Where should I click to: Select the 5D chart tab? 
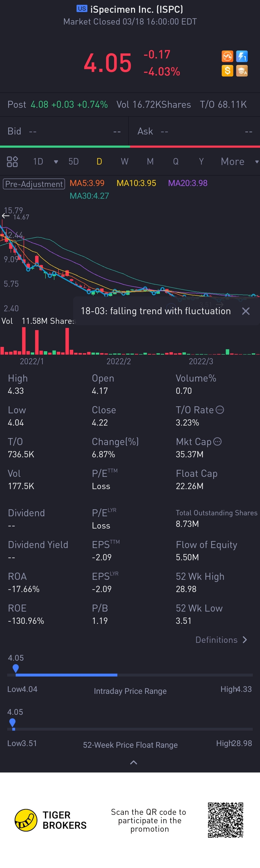(x=73, y=162)
